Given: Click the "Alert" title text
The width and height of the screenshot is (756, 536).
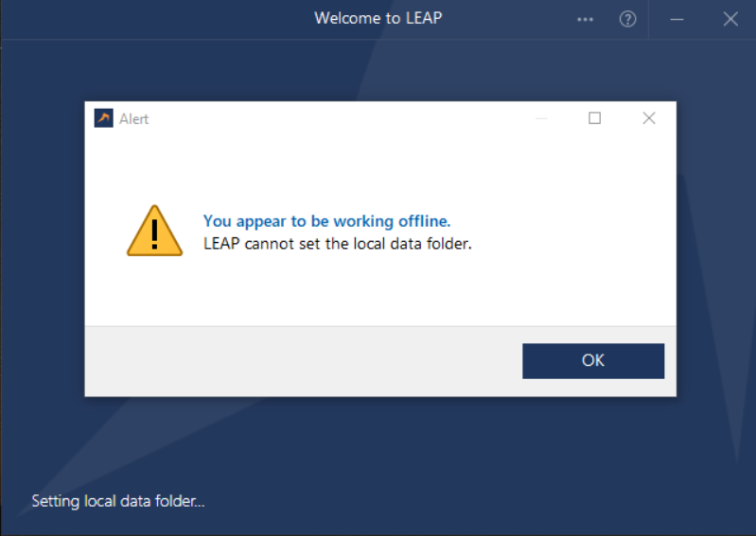Looking at the screenshot, I should (133, 119).
